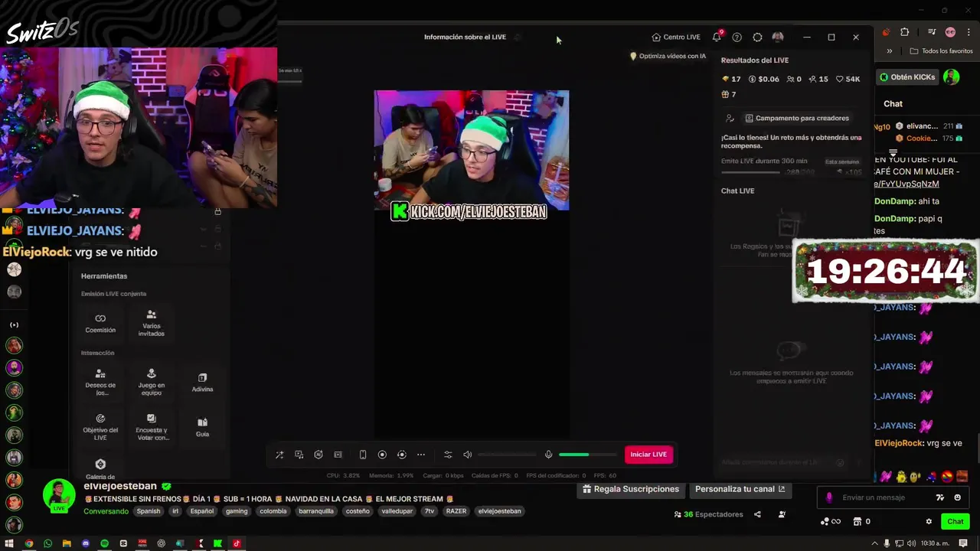Open the notifications bell with badge

click(717, 37)
